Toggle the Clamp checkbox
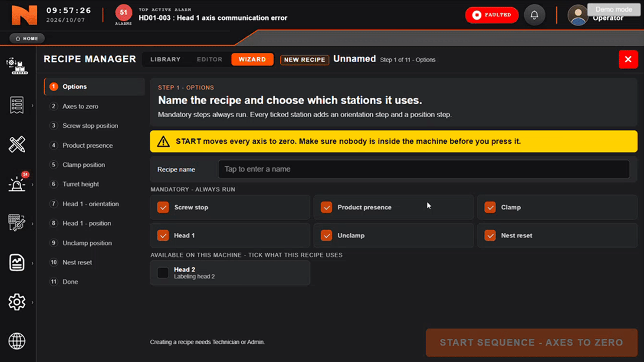 (490, 207)
